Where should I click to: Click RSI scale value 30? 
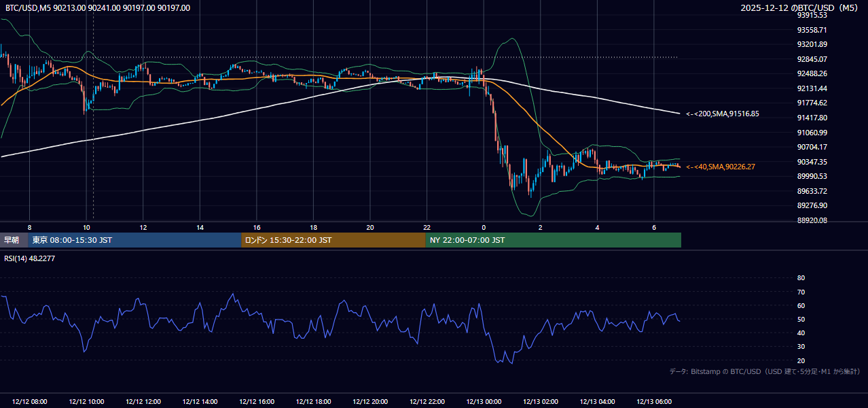tap(801, 347)
